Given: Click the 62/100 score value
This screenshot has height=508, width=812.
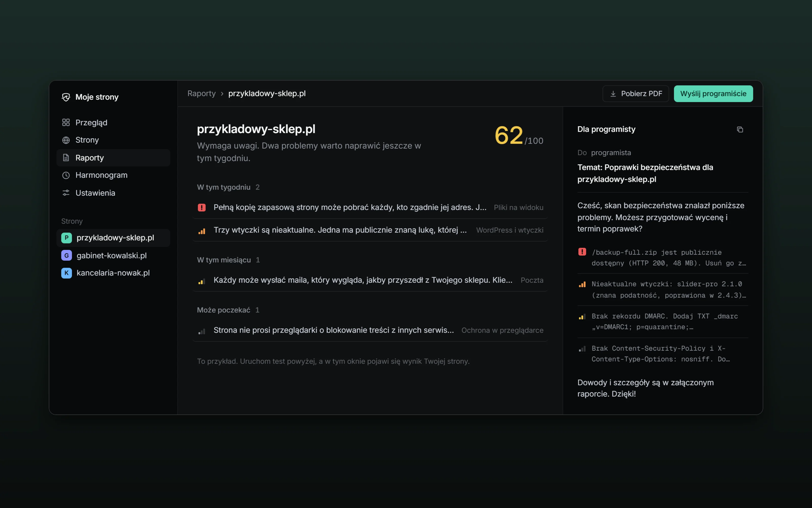Looking at the screenshot, I should [x=519, y=135].
